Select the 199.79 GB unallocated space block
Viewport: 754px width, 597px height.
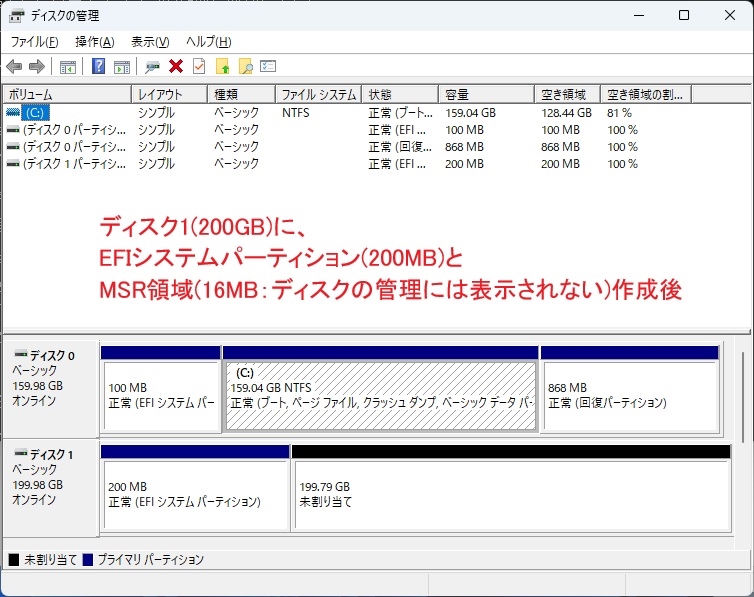(511, 488)
